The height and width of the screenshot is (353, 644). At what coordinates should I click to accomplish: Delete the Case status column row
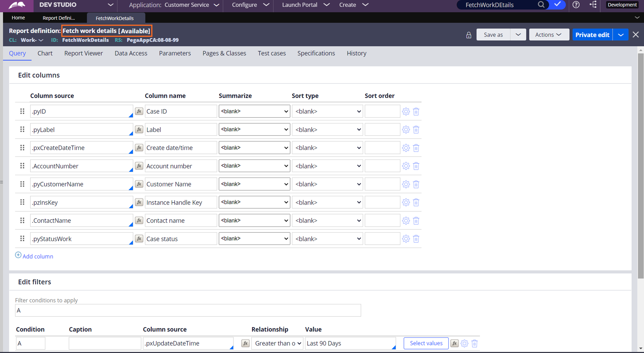pos(416,239)
